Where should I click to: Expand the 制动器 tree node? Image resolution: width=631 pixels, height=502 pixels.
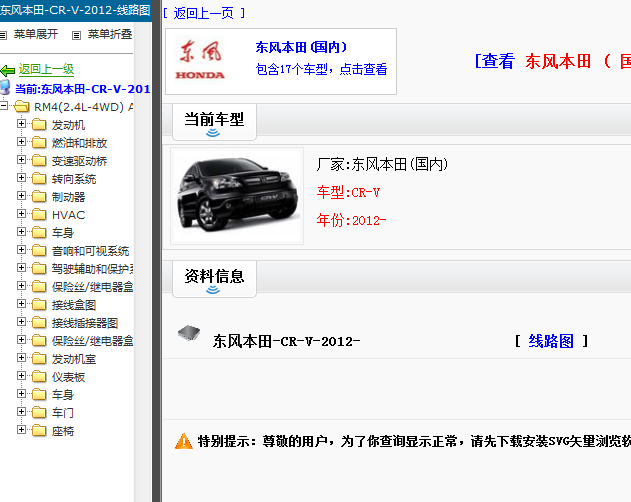21,196
